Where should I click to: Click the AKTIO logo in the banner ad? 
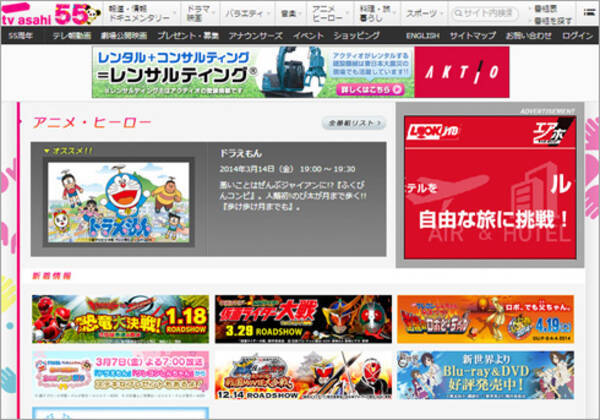[x=461, y=72]
